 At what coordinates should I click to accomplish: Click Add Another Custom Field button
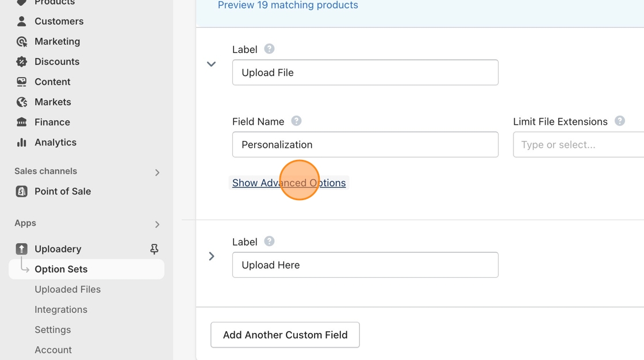pos(285,335)
